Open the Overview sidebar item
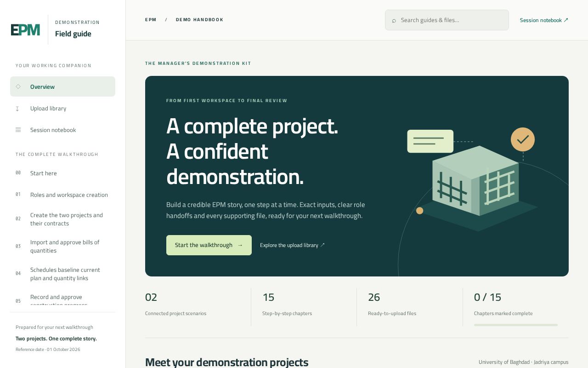Image resolution: width=588 pixels, height=368 pixels. (62, 86)
